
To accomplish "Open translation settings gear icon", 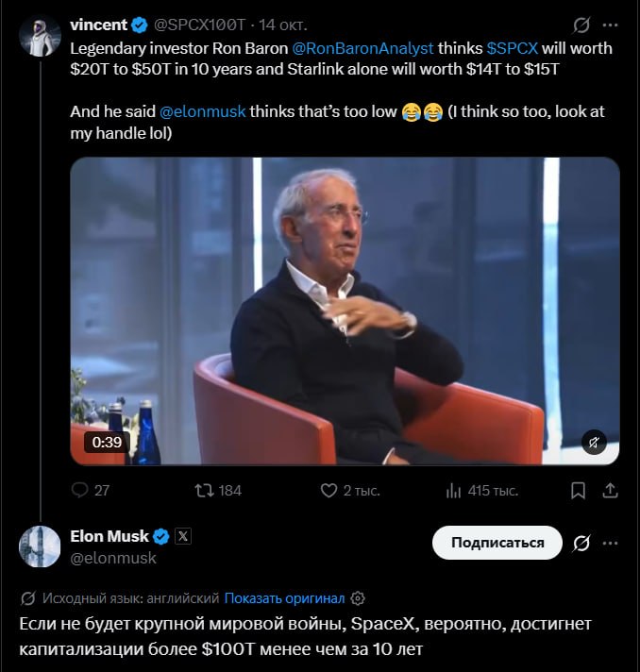I will click(358, 597).
